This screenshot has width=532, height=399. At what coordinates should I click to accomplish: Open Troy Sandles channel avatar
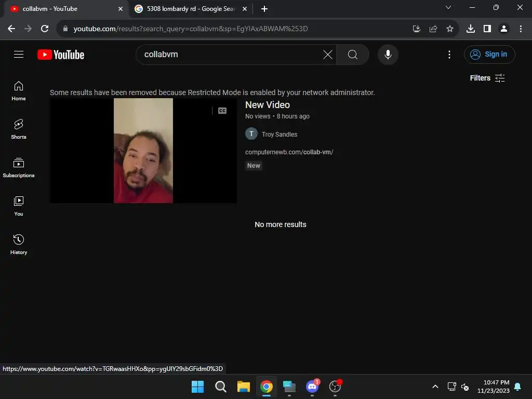(251, 134)
